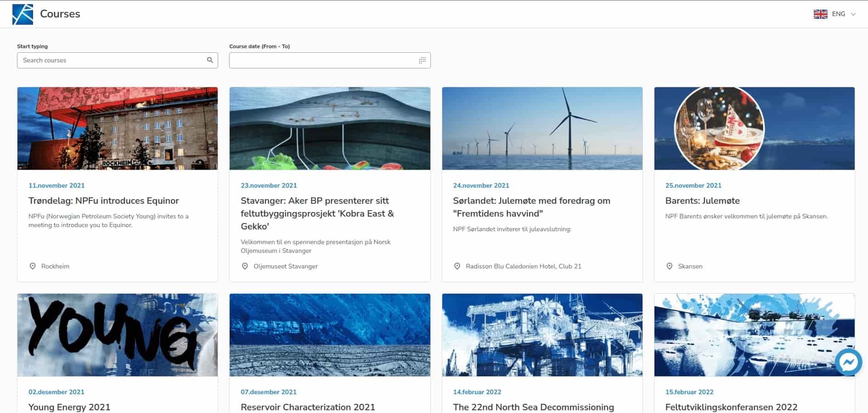Click the date 25.november 2021
The height and width of the screenshot is (413, 868).
coord(693,185)
